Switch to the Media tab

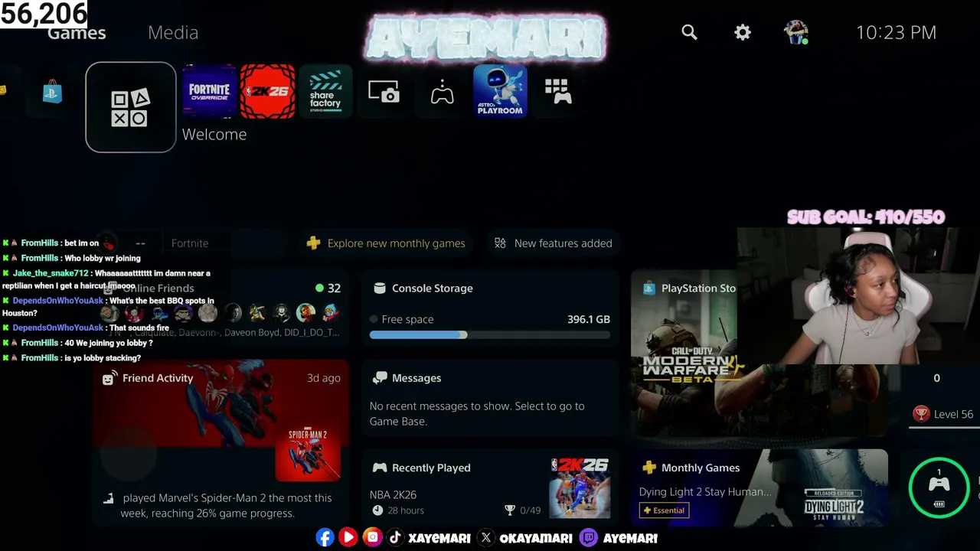(173, 32)
